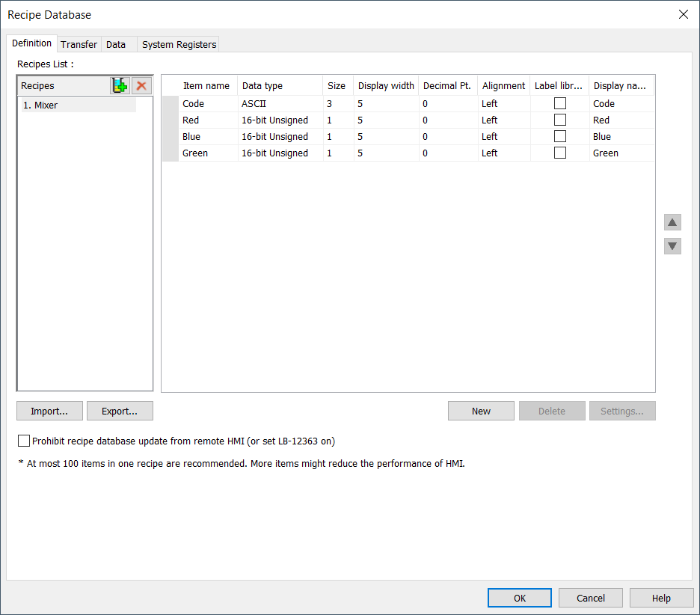Screen dimensions: 700x615
Task: Click the add new recipe icon
Action: [x=120, y=85]
